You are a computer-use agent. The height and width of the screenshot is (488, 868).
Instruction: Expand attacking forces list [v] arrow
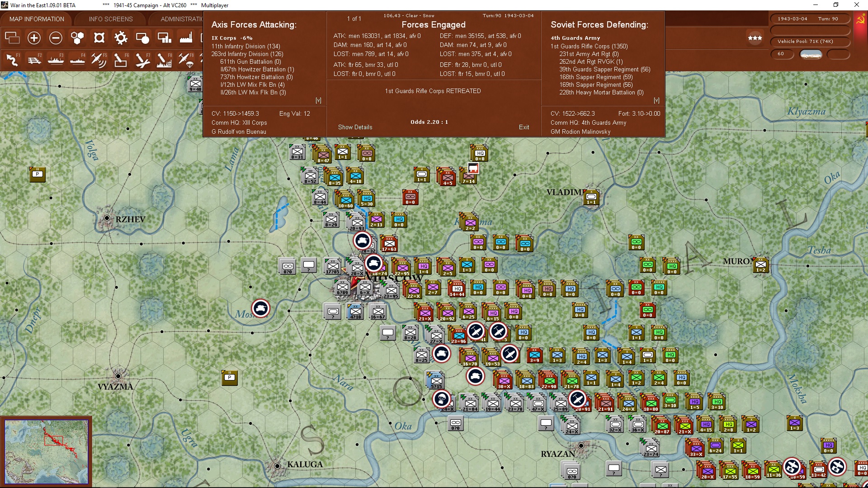click(x=318, y=100)
